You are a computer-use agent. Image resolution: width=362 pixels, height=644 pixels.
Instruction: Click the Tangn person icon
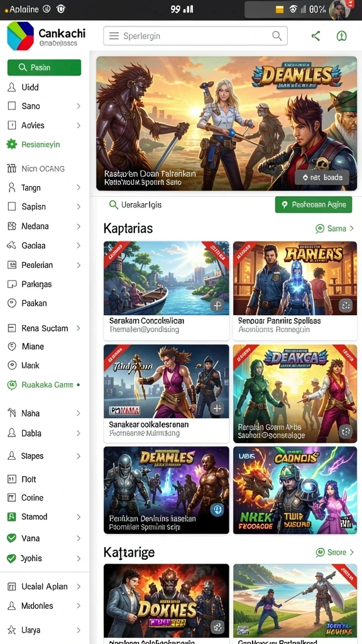12,187
